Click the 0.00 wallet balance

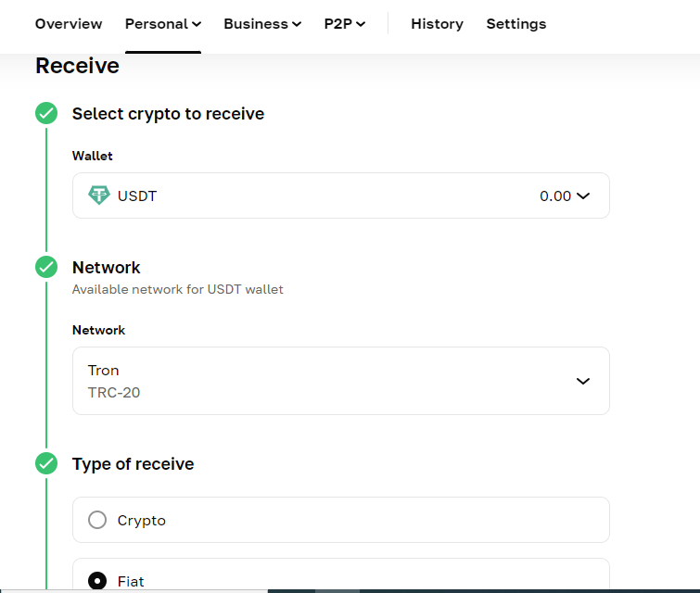tap(555, 196)
